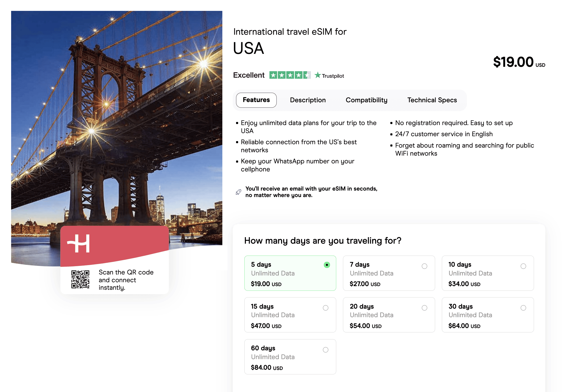Click the Excellent rating label
Viewport: 571px width, 392px height.
[249, 75]
